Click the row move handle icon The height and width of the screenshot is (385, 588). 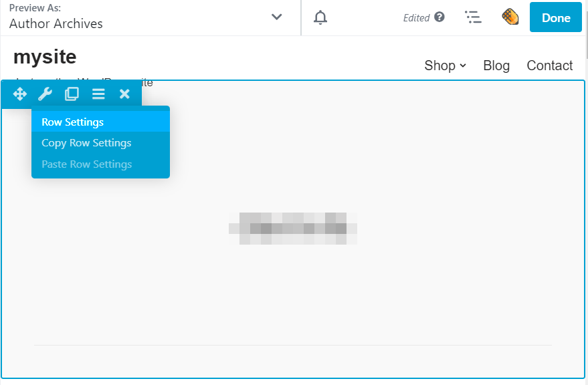click(x=19, y=94)
